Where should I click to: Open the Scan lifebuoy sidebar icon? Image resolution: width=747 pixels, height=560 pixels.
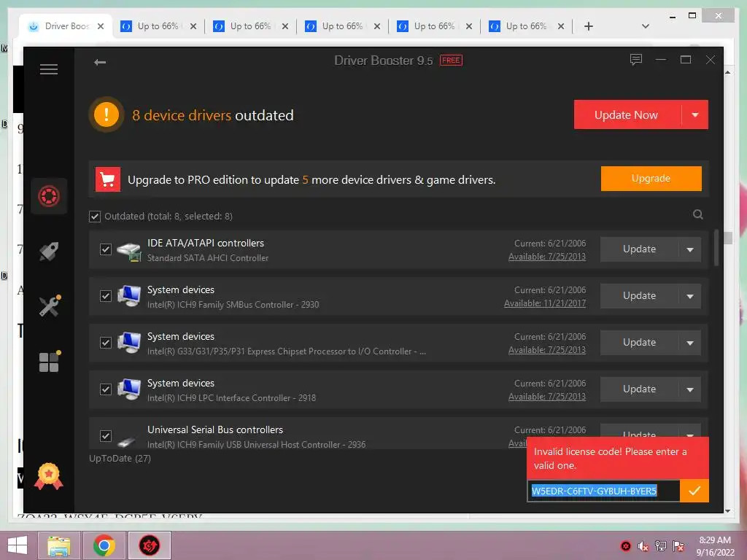49,195
